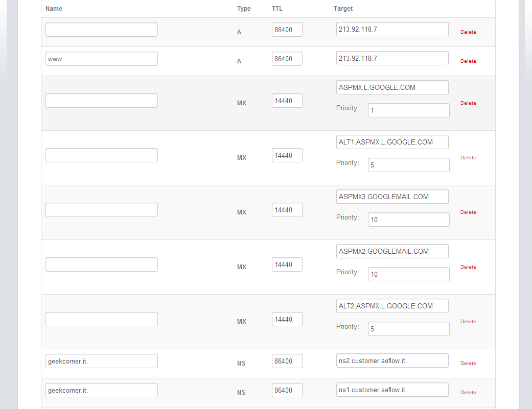
Task: Click the Name field of ASPMX2.GOOGLEMAIL.COM record
Action: [101, 264]
